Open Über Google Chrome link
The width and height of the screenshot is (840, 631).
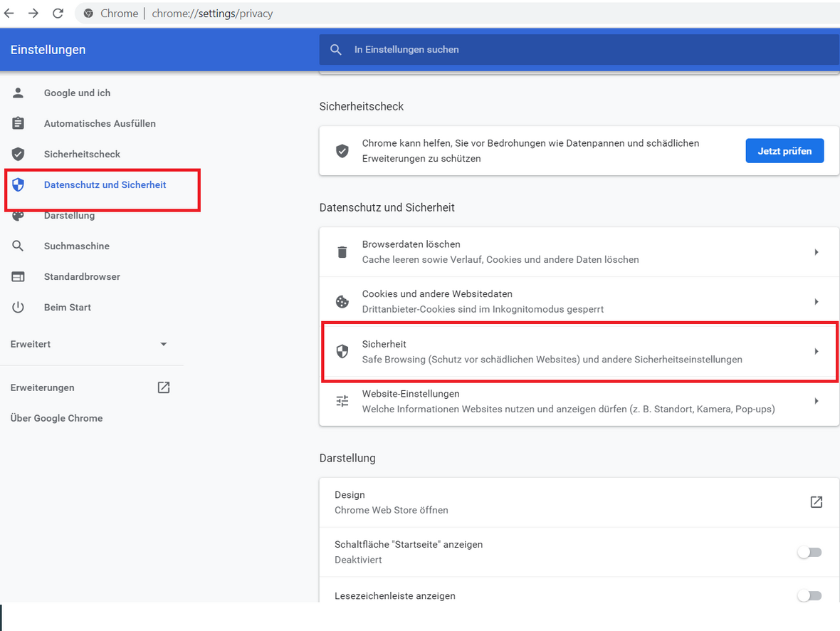tap(56, 419)
